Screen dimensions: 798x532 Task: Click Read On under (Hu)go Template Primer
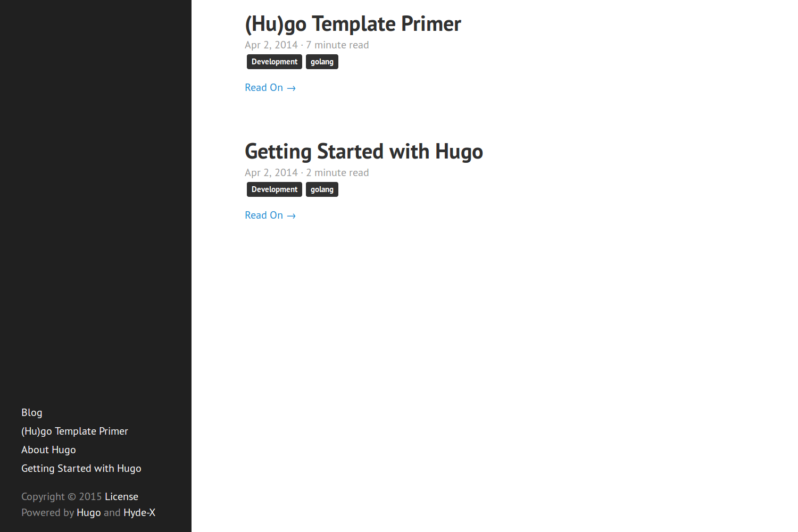[270, 88]
